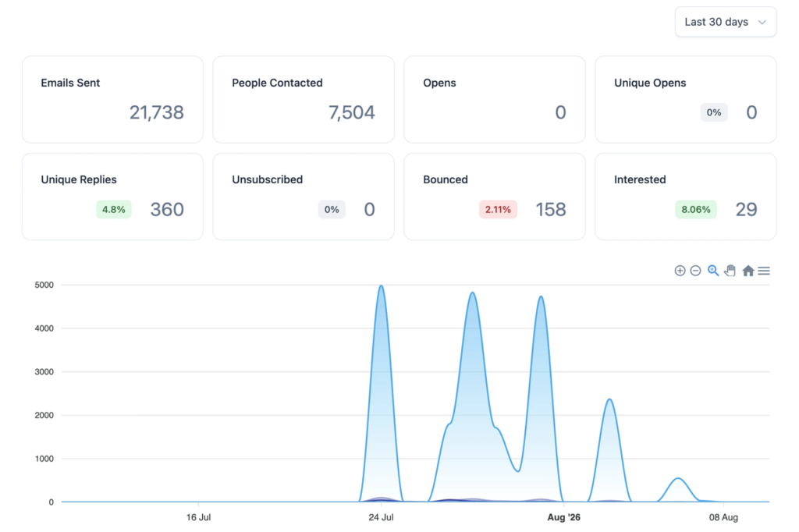Click the 16 Jul axis label
Screen dimensions: 799x532
[x=198, y=517]
